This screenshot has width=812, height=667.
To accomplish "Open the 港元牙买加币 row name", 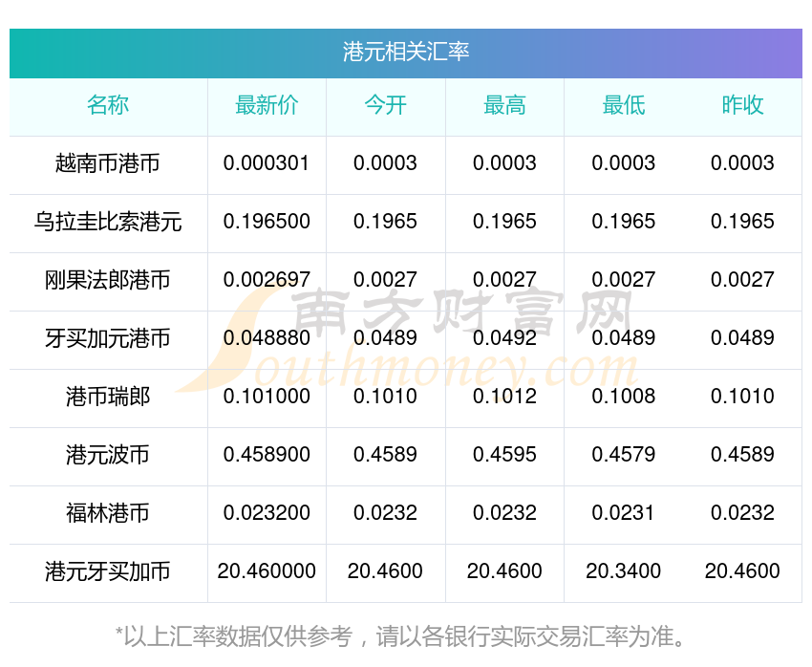I will click(x=108, y=571).
